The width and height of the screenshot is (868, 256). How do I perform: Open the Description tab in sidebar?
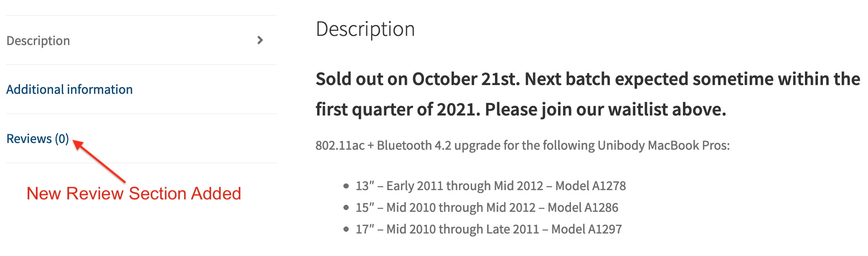tap(38, 41)
